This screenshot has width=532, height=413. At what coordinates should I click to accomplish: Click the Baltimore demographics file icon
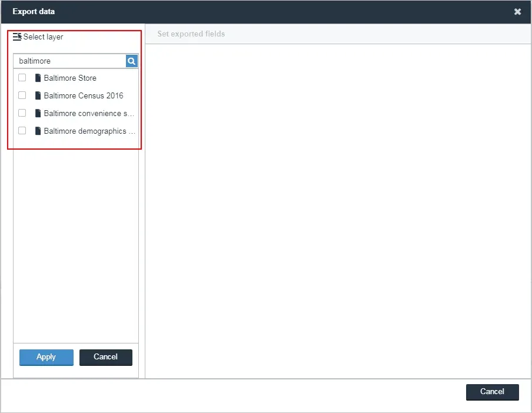point(38,131)
